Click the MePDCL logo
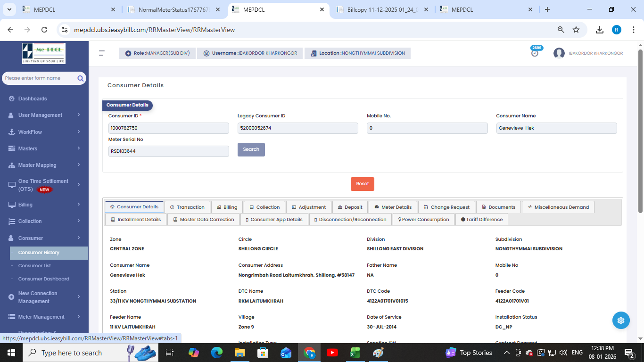This screenshot has height=362, width=644. click(44, 53)
